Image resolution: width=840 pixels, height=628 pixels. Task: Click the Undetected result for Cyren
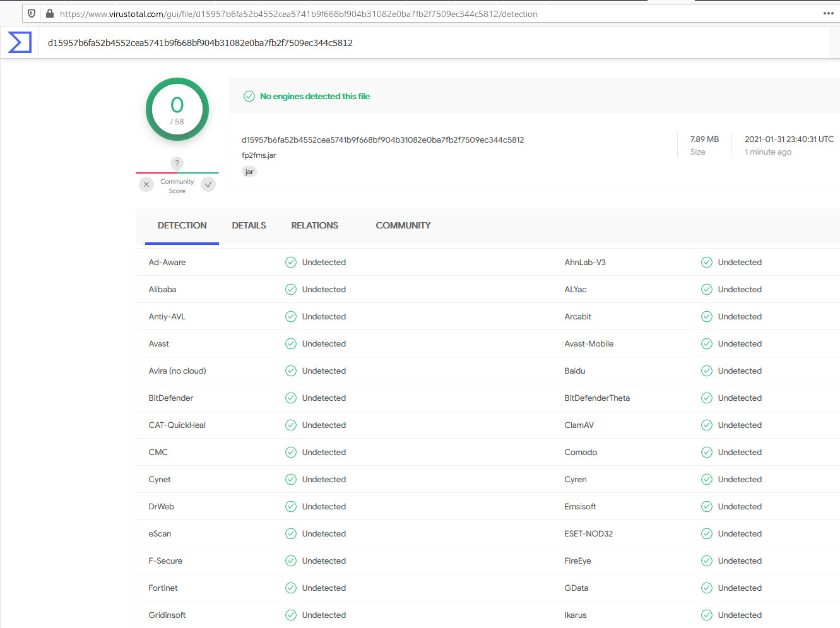tap(740, 480)
